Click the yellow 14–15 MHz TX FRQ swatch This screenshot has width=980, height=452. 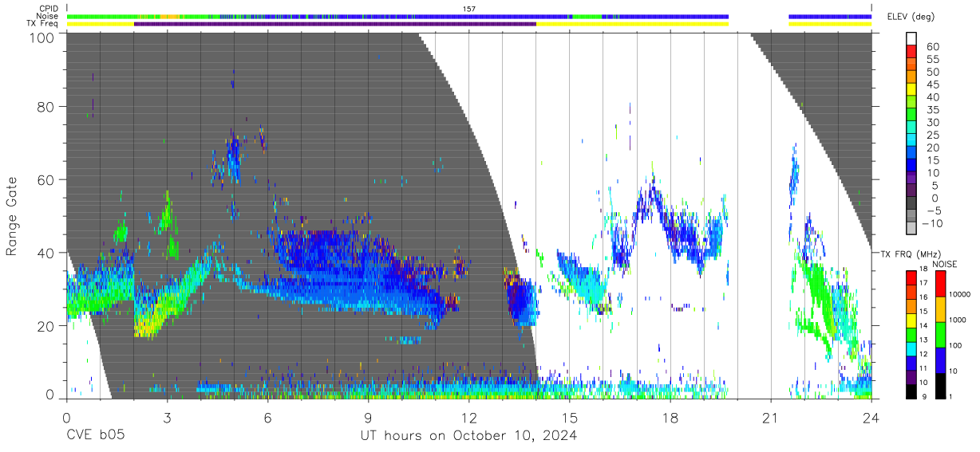(x=911, y=320)
